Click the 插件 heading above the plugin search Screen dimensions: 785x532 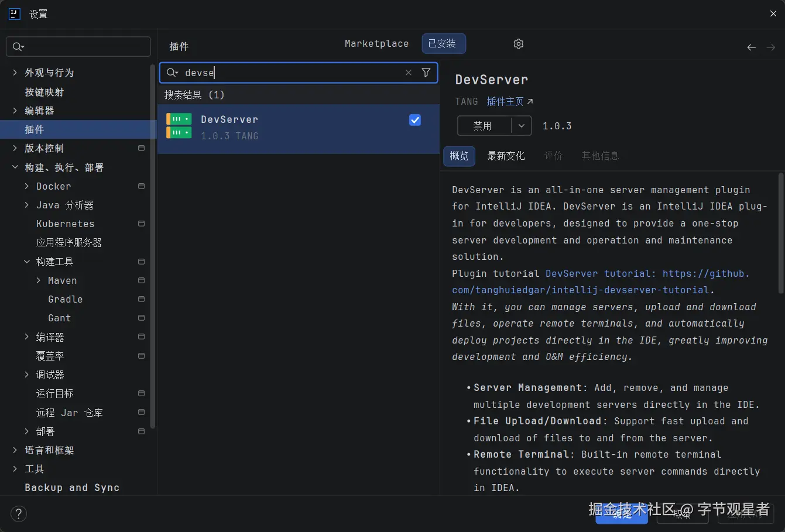[179, 46]
